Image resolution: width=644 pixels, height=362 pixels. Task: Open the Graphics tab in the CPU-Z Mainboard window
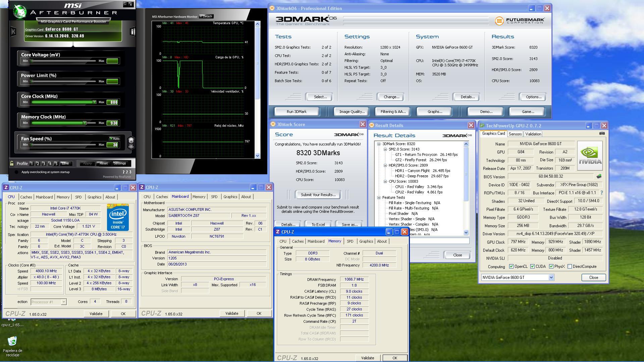coord(230,197)
